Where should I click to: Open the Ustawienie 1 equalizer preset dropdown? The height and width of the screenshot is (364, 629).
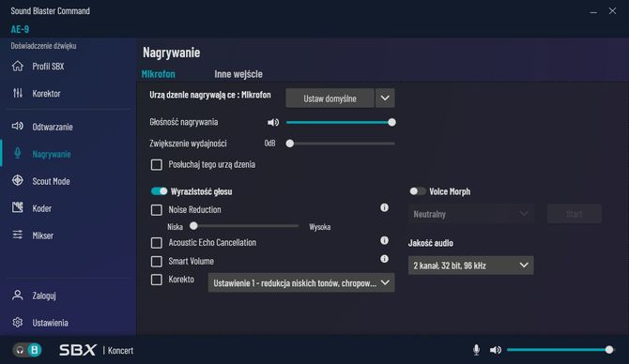click(x=301, y=283)
